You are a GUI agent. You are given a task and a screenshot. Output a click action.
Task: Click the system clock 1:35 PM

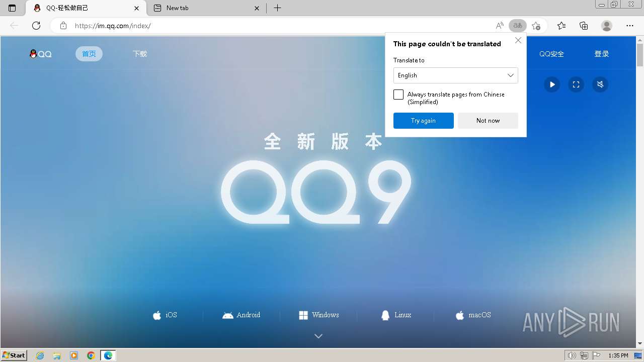(618, 355)
